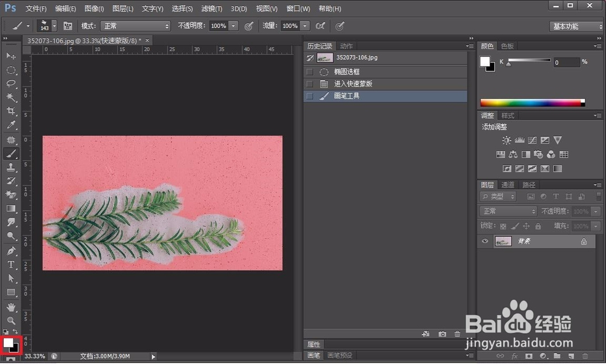Switch to the 通道 tab

tap(507, 185)
